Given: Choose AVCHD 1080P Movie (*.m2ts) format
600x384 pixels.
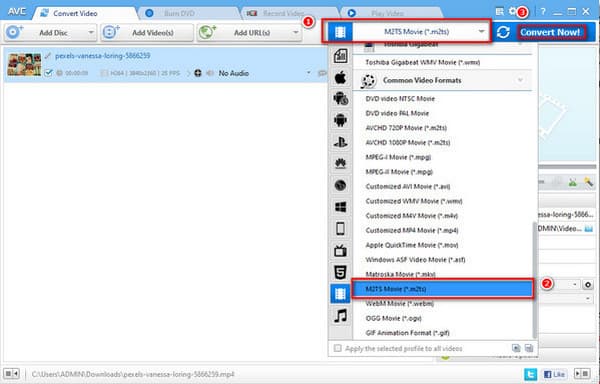Looking at the screenshot, I should click(408, 142).
